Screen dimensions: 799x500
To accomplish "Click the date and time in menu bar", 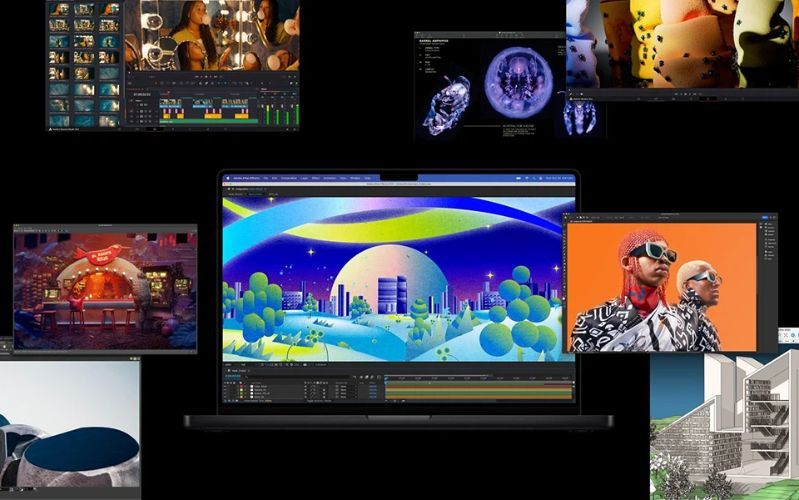I will (560, 178).
